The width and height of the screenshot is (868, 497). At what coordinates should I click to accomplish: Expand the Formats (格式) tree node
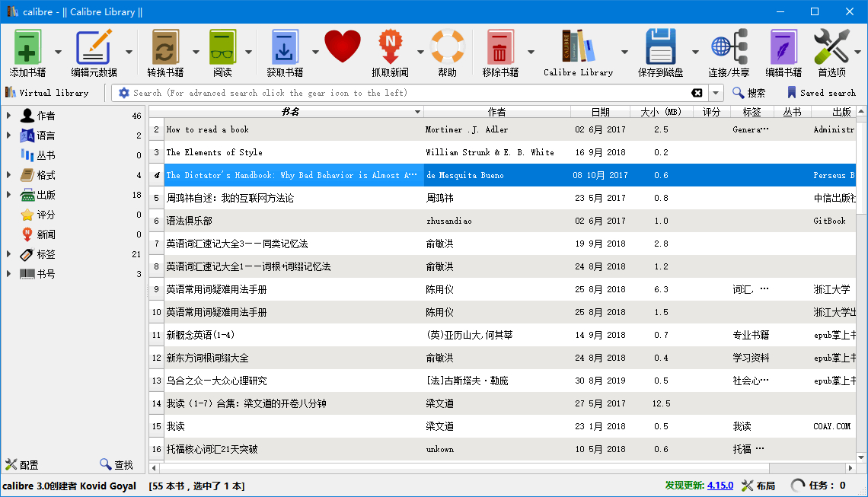coord(8,176)
